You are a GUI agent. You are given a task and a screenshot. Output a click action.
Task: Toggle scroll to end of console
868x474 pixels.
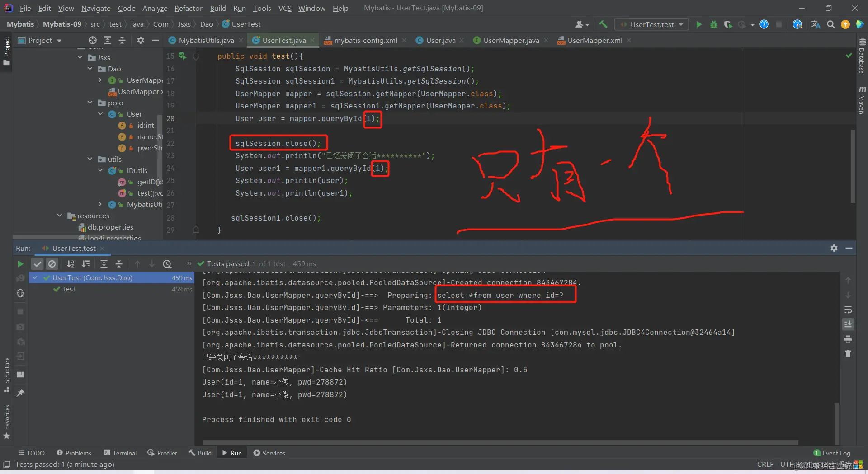848,324
